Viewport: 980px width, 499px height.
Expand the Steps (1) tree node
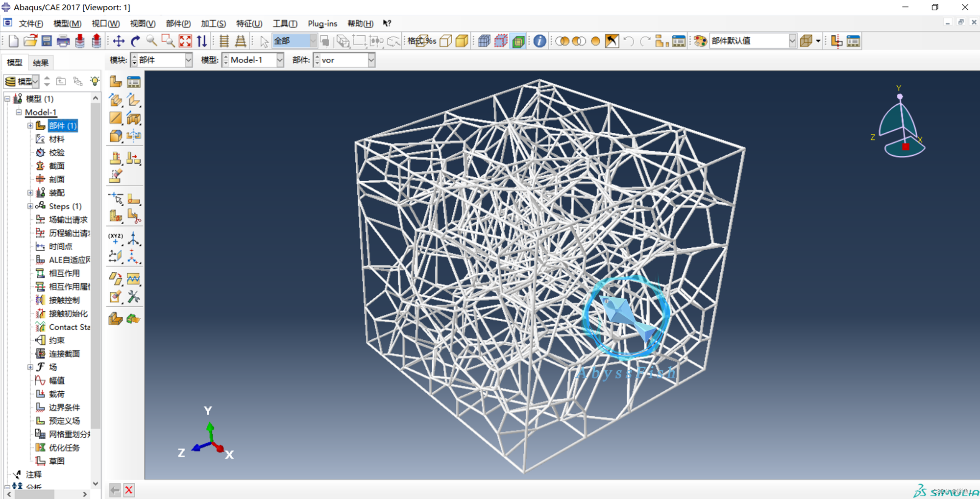pyautogui.click(x=30, y=206)
